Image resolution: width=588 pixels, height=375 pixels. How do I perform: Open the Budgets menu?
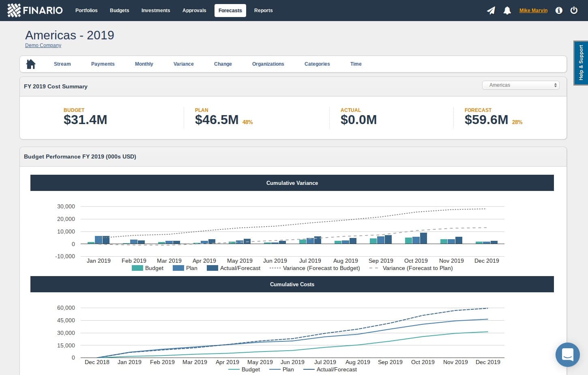click(x=120, y=11)
